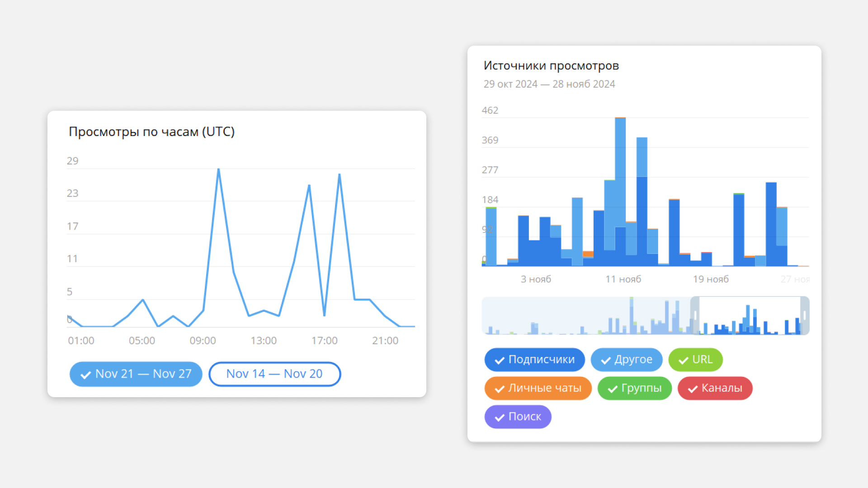This screenshot has width=868, height=488.
Task: Toggle the Подписчики source filter
Action: pyautogui.click(x=534, y=360)
